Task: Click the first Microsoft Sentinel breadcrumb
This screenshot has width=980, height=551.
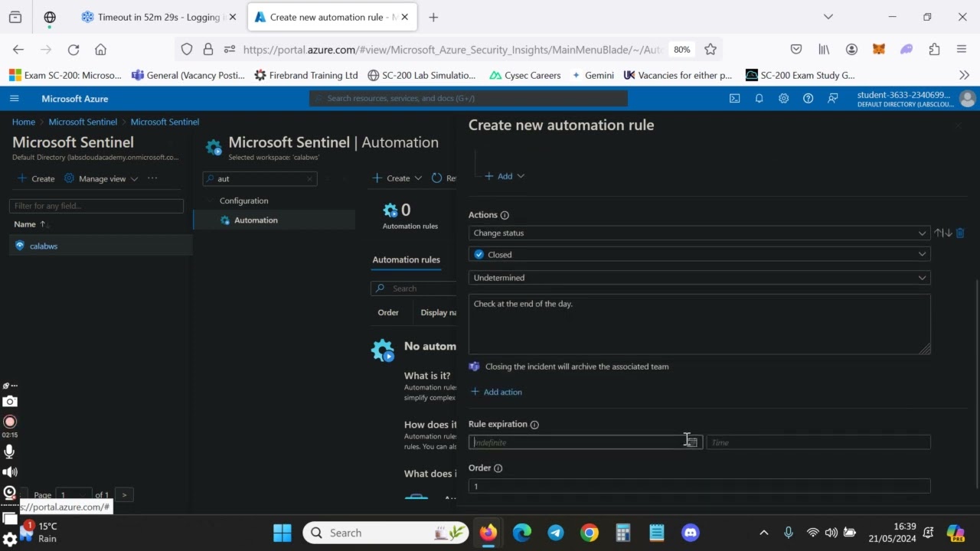Action: [x=83, y=122]
